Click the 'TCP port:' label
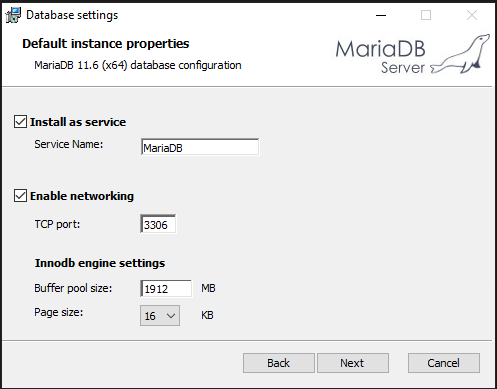This screenshot has height=389, width=497. coord(57,224)
